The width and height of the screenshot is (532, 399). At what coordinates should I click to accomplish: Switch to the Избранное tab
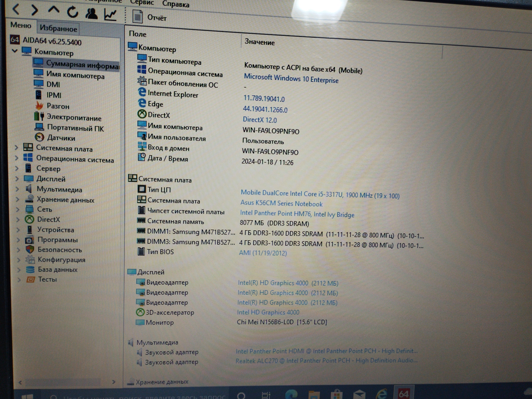point(58,28)
